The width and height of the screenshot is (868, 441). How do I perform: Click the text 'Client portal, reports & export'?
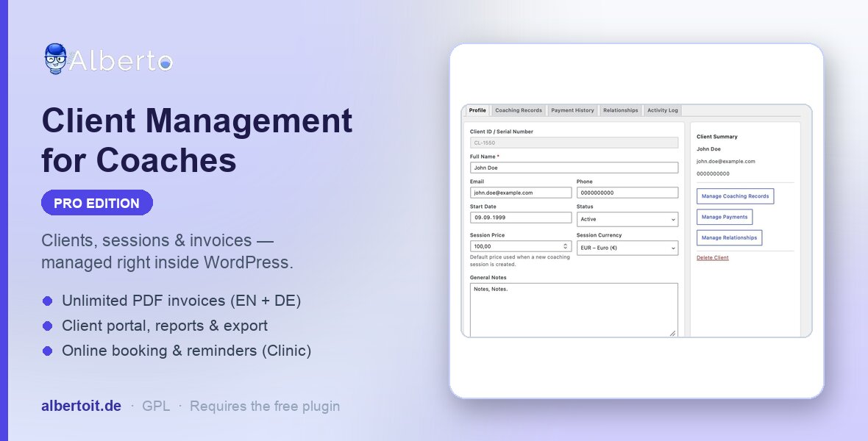[x=165, y=326]
